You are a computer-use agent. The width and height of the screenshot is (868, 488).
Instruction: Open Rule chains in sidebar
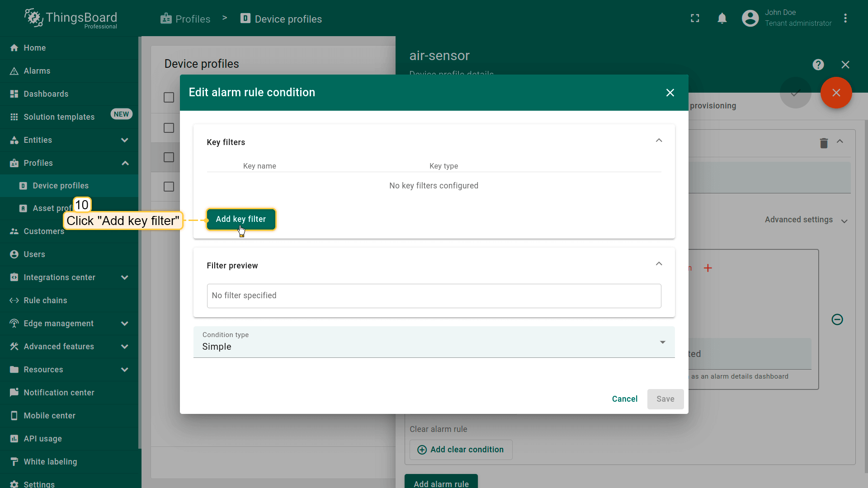click(45, 300)
